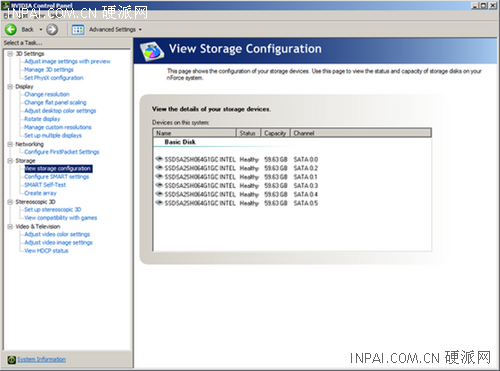Image resolution: width=500 pixels, height=371 pixels.
Task: Collapse the Networking tree node
Action: [x=10, y=144]
